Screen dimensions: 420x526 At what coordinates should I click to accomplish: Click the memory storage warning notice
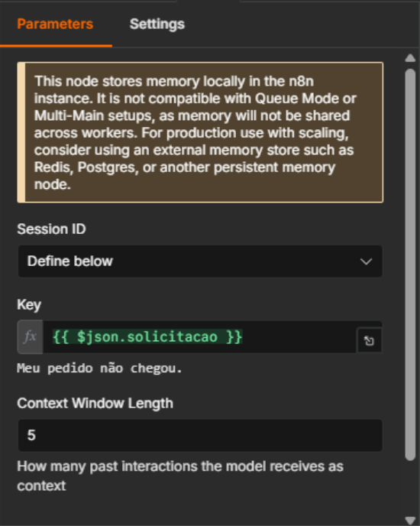[200, 132]
